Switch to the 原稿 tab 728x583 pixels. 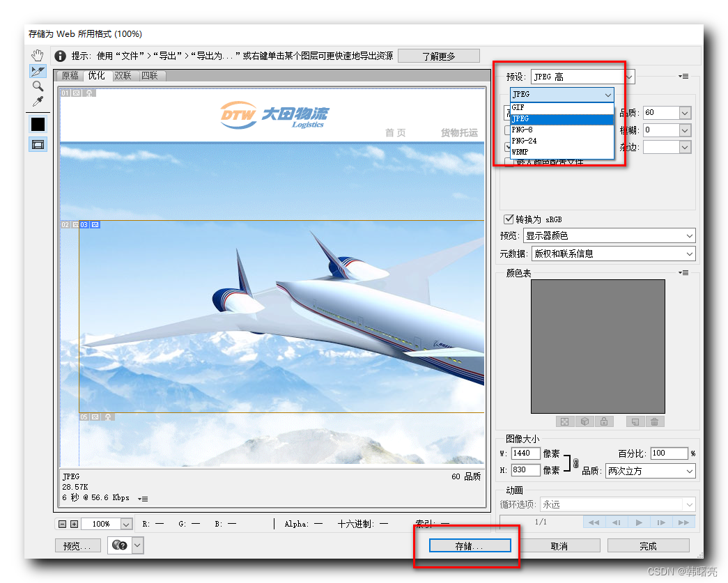pyautogui.click(x=70, y=76)
